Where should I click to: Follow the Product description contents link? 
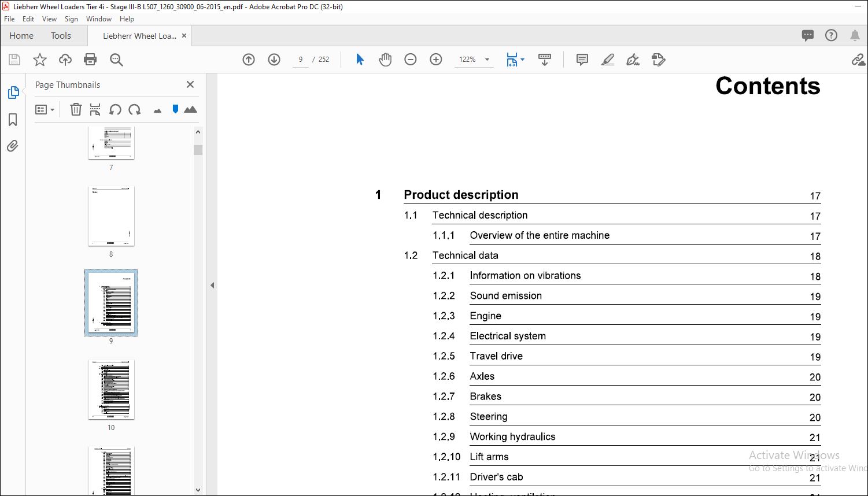click(x=461, y=195)
